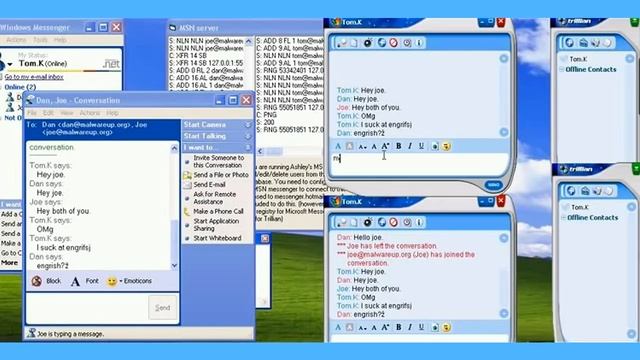
Task: Collapse Offline Contacts in upper Trillian list
Action: [562, 69]
